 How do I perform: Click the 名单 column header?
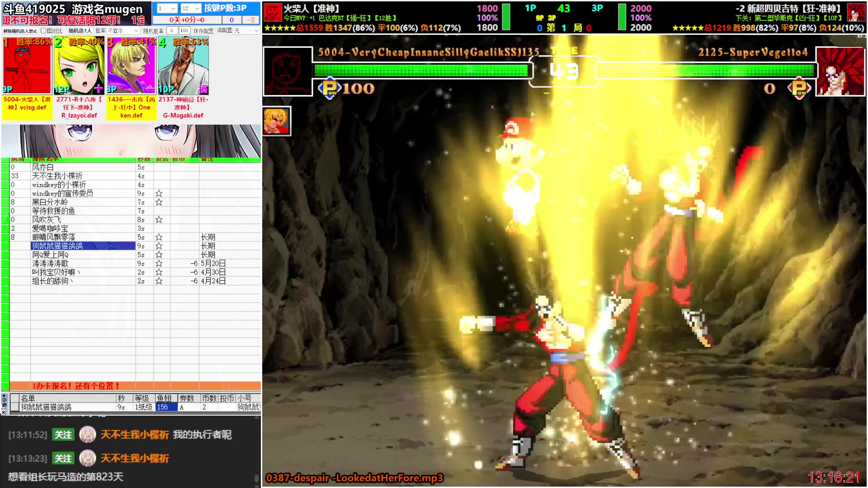click(x=68, y=398)
